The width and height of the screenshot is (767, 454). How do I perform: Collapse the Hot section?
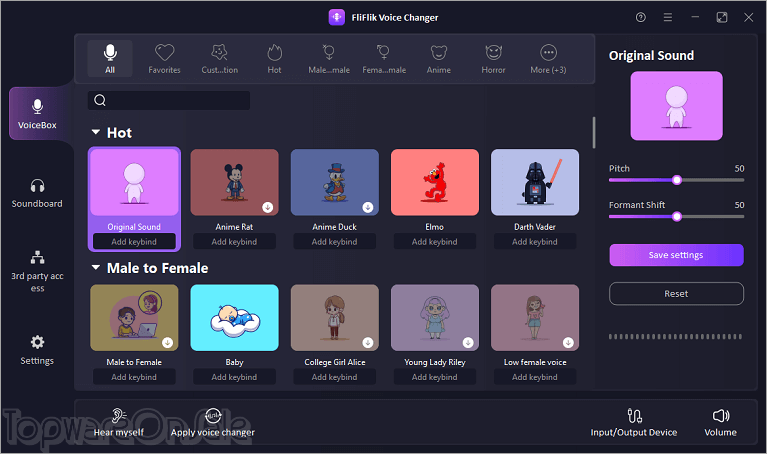96,133
